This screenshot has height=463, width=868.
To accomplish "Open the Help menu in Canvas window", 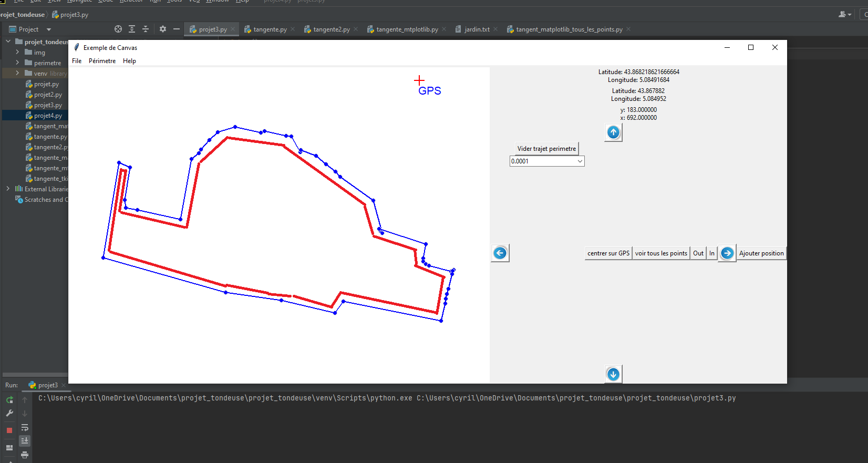I will tap(129, 61).
